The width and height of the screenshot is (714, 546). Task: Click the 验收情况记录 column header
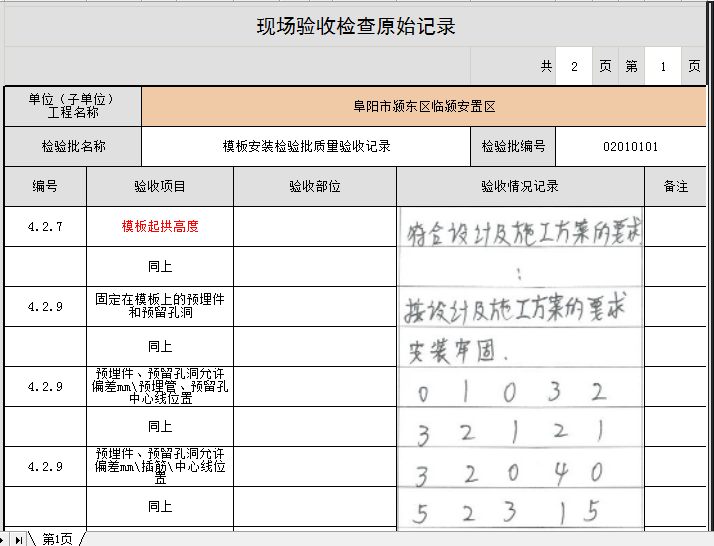coord(520,187)
